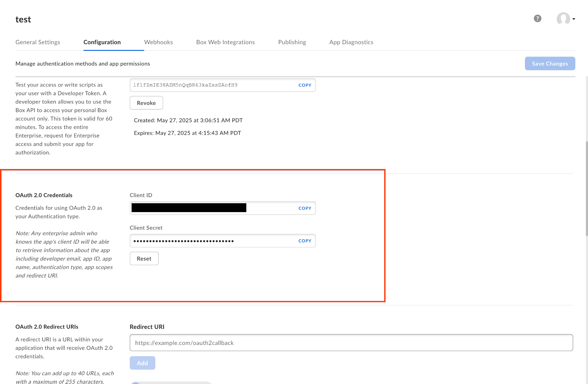Switch to the General Settings tab
The width and height of the screenshot is (588, 384).
(x=38, y=42)
